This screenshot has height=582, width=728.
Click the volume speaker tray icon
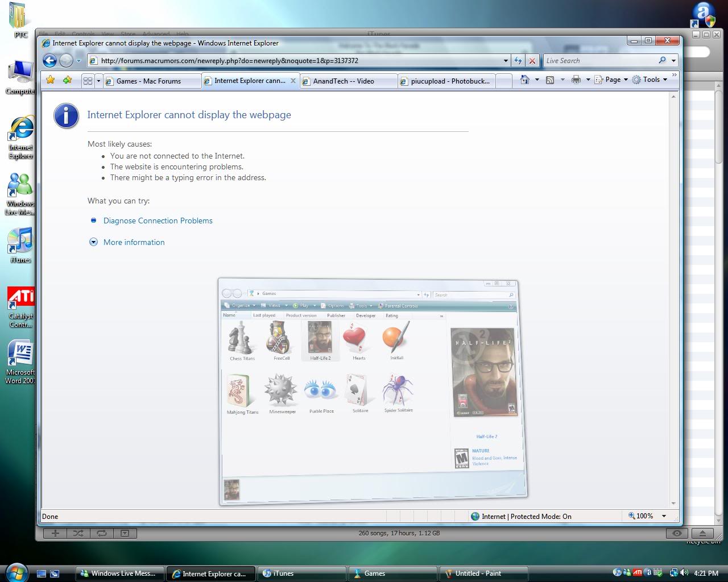click(x=684, y=573)
